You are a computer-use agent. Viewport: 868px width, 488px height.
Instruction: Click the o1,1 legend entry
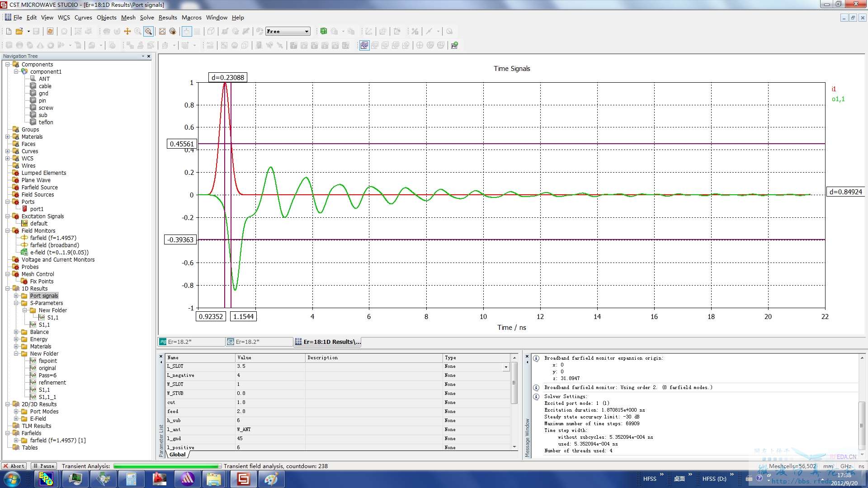(838, 99)
